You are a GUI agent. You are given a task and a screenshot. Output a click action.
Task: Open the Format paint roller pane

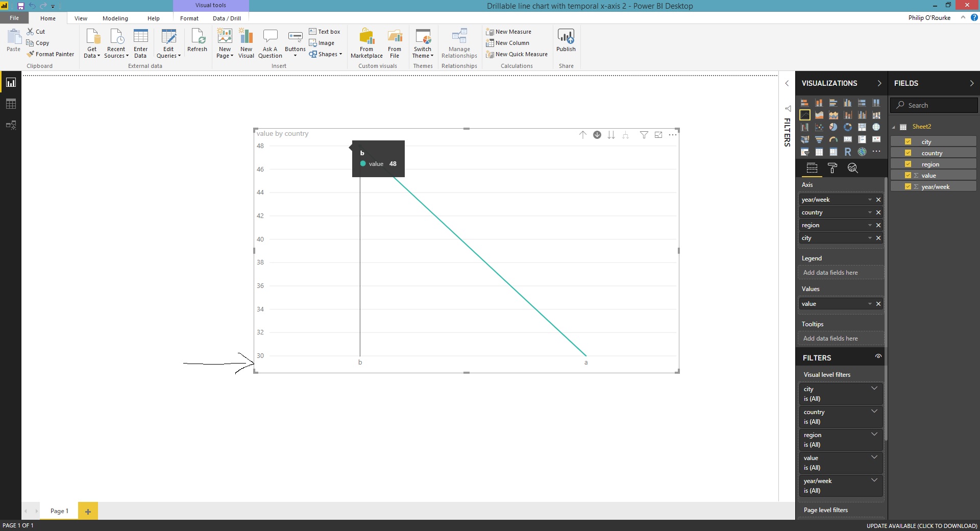click(x=832, y=168)
